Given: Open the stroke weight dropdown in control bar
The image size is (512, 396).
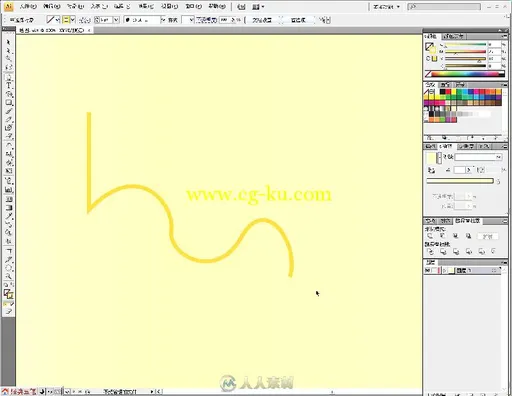Looking at the screenshot, I should [x=116, y=20].
